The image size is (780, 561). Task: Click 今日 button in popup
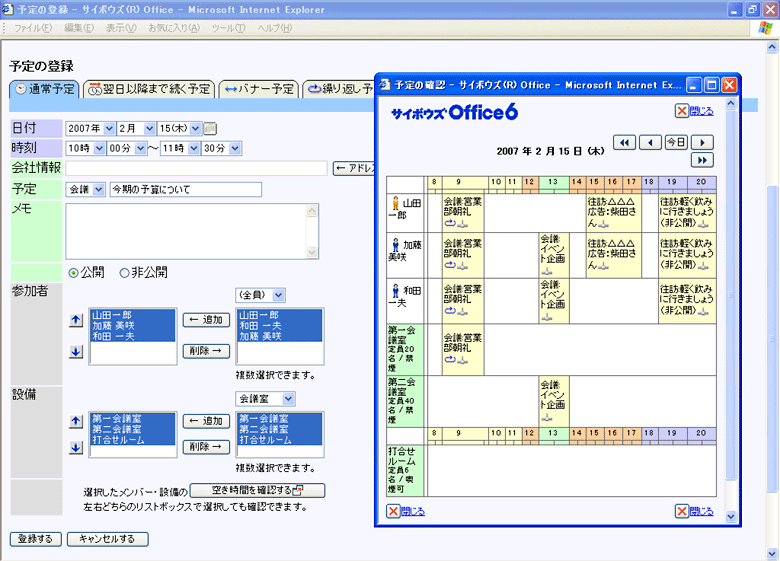(676, 143)
